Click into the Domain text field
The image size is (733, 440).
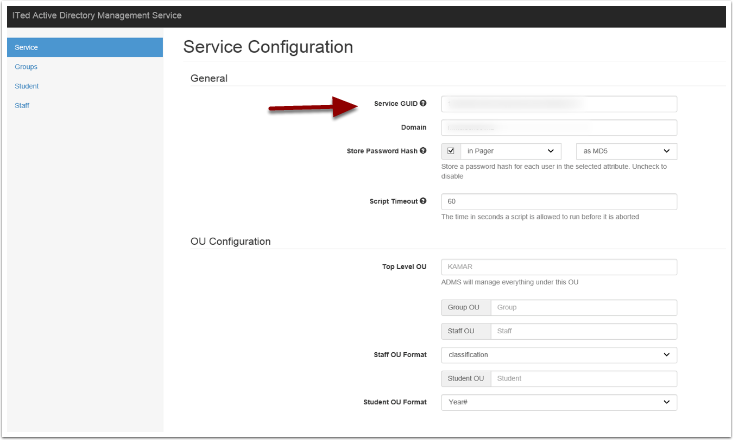pos(558,127)
